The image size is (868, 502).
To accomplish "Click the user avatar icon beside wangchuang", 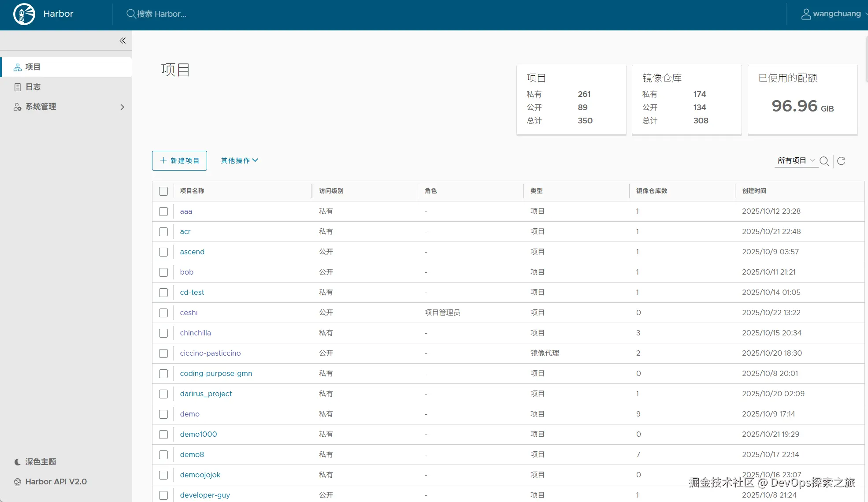I will [x=805, y=14].
